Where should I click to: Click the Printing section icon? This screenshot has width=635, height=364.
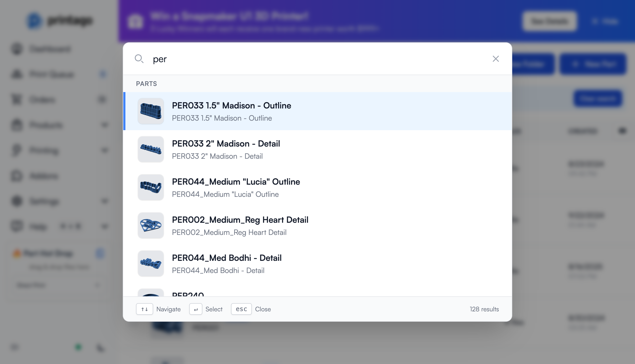point(16,150)
